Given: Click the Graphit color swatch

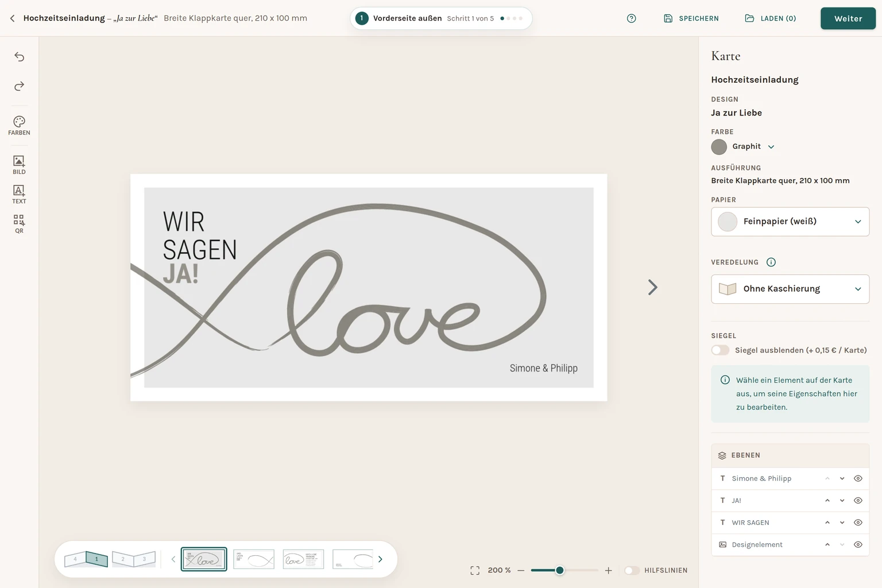Looking at the screenshot, I should click(x=719, y=147).
